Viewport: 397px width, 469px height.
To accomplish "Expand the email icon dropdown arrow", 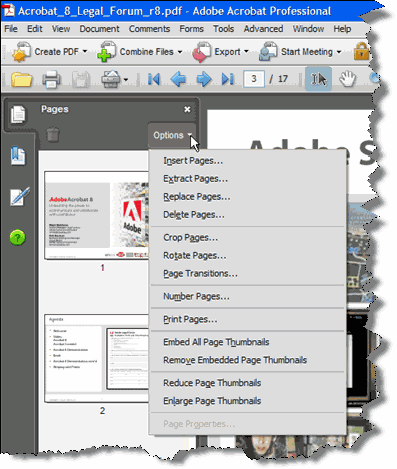I will point(126,80).
